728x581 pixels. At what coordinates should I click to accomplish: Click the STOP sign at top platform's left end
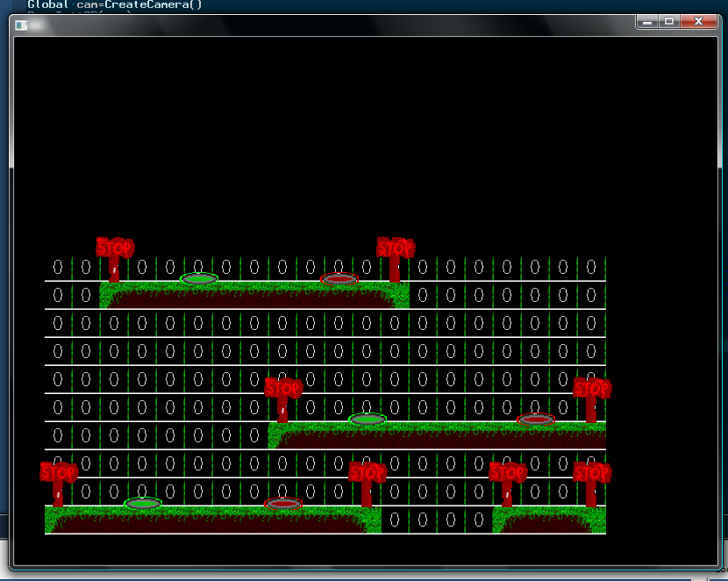point(114,248)
